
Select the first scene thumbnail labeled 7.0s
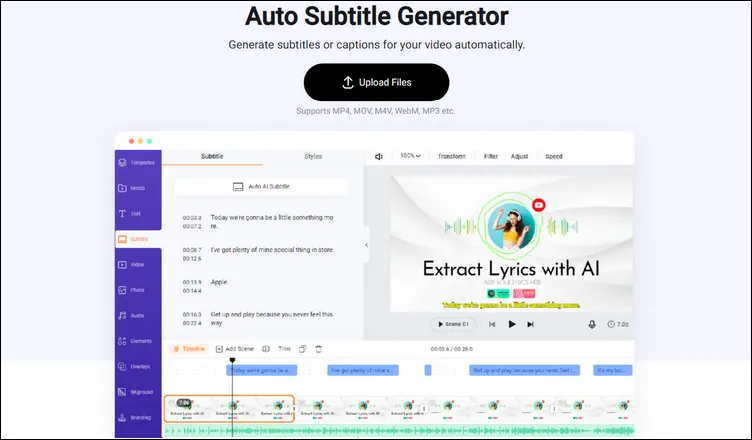[229, 409]
